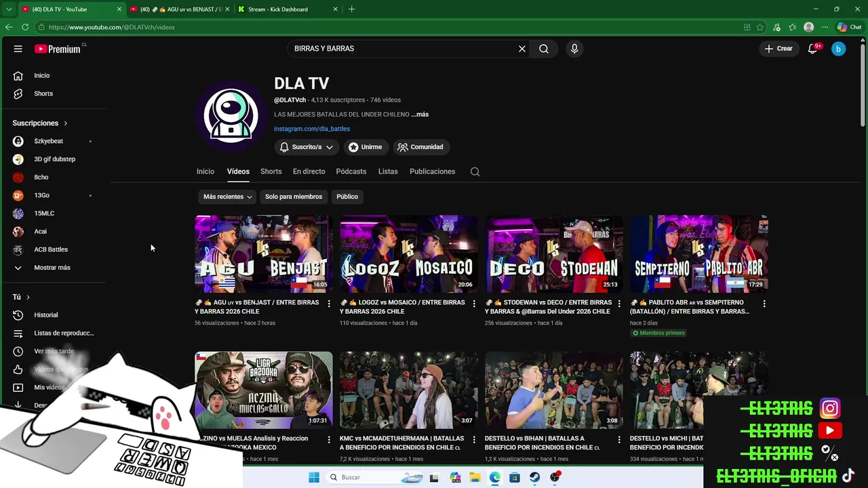The width and height of the screenshot is (868, 488).
Task: Toggle the Público filter chip
Action: tap(347, 197)
